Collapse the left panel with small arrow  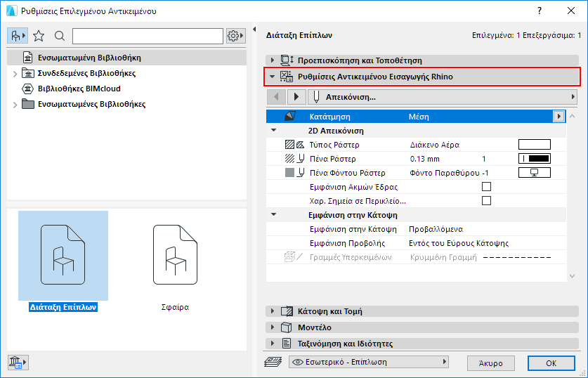254,29
